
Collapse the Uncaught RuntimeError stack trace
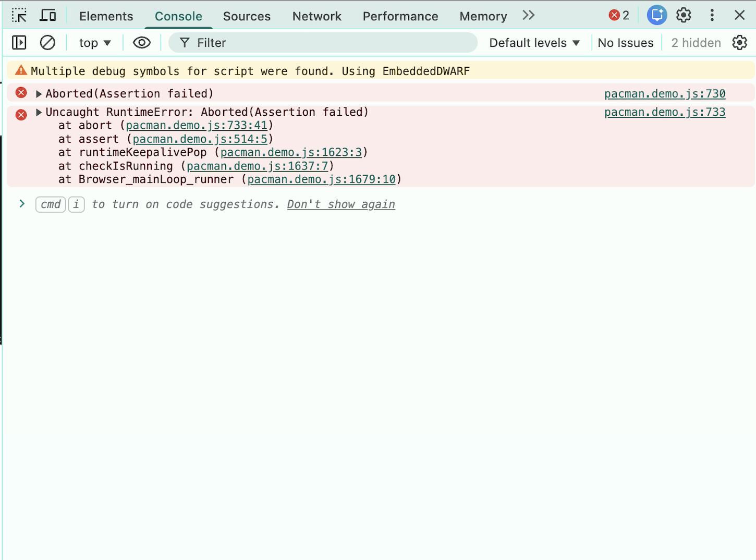[x=39, y=112]
